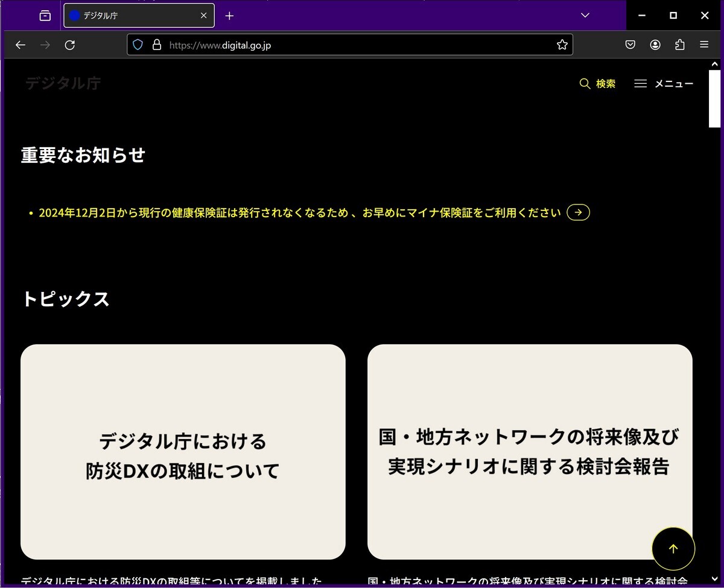
Task: Open 防災DXの取組 topic card
Action: (x=183, y=452)
